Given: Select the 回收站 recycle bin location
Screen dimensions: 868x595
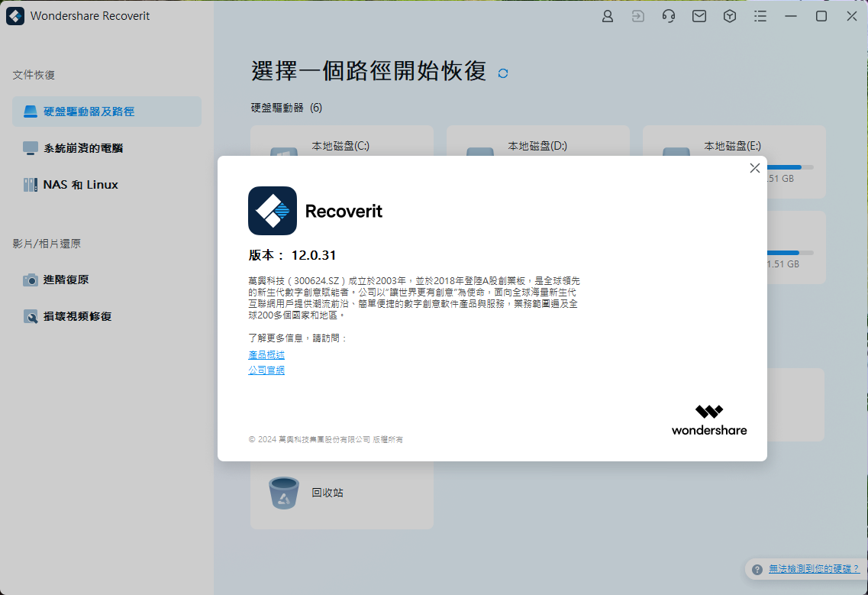Looking at the screenshot, I should click(341, 493).
